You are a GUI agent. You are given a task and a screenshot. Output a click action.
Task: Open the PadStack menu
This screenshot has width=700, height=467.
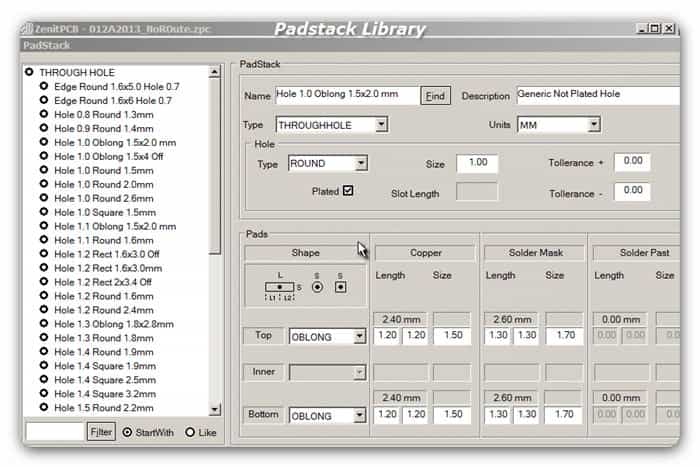(46, 45)
